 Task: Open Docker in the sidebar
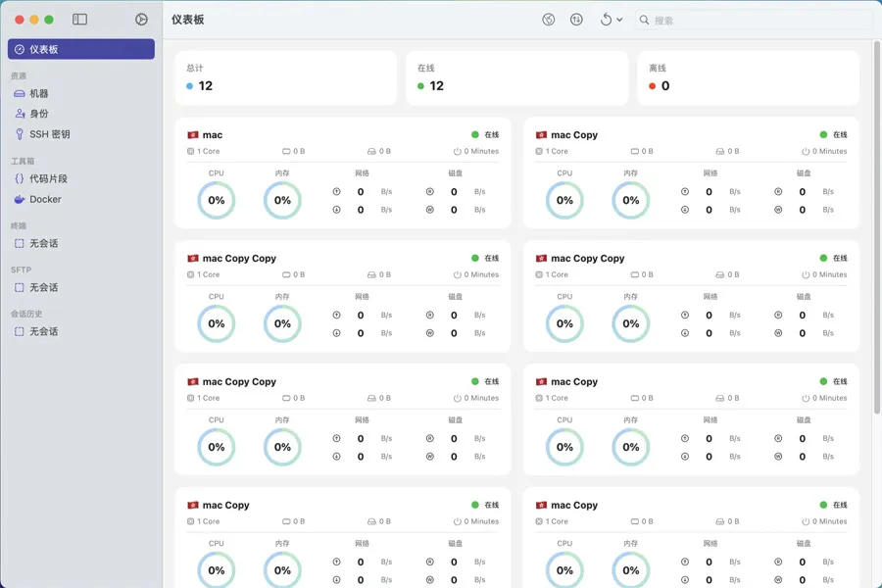[45, 199]
